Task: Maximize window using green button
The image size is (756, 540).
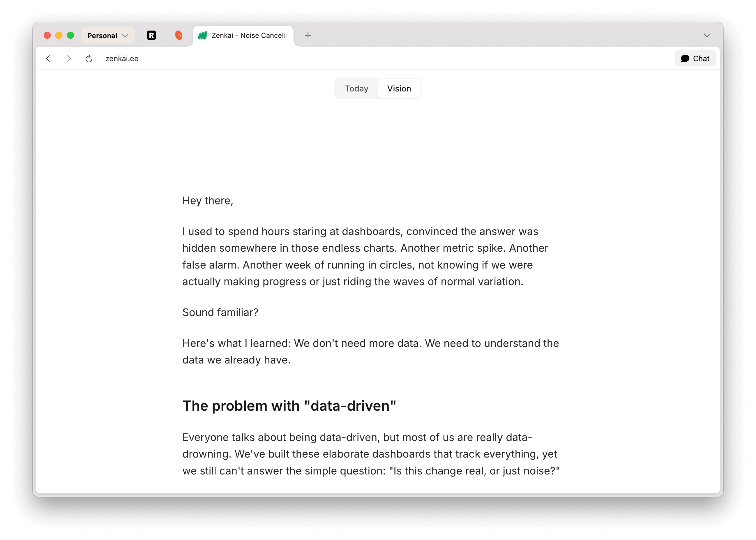Action: pos(70,35)
